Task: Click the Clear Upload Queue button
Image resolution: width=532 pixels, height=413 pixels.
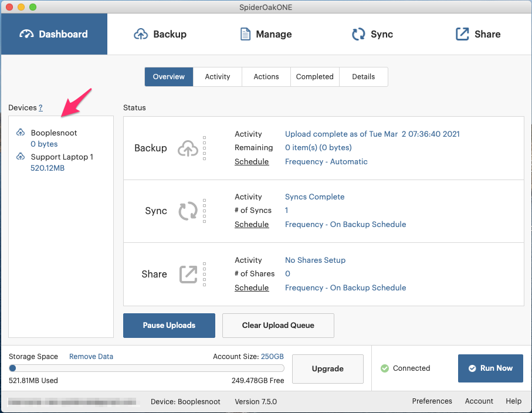Action: point(278,326)
